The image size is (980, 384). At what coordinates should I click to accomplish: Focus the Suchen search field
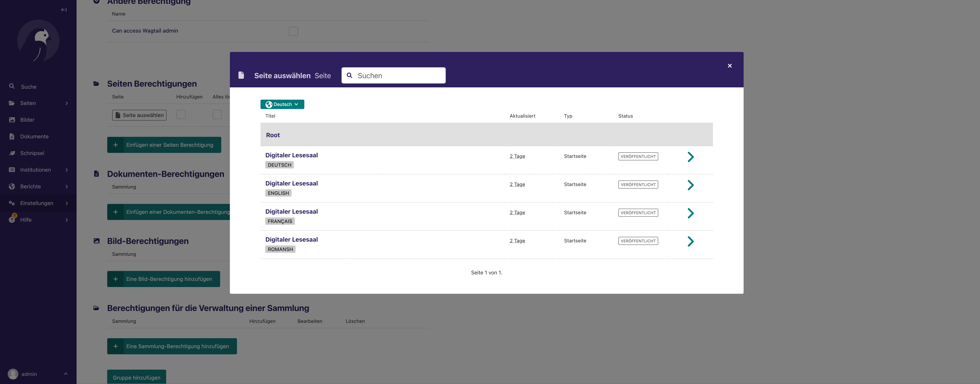tap(393, 75)
